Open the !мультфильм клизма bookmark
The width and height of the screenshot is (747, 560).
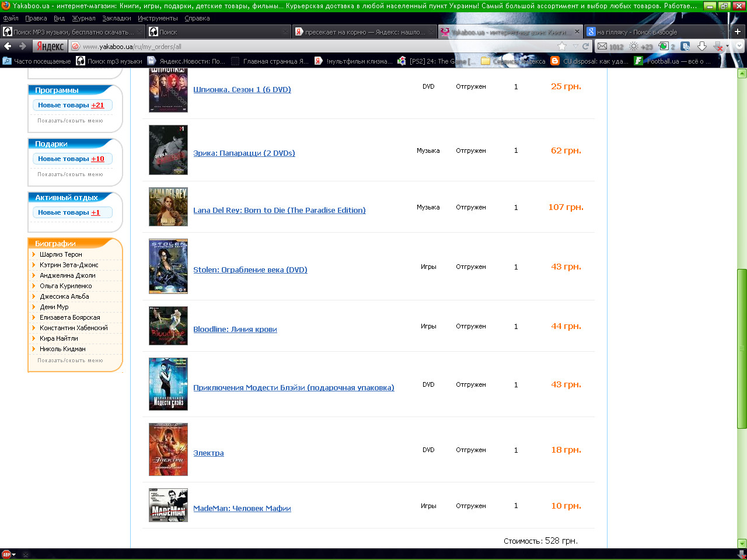(x=354, y=61)
